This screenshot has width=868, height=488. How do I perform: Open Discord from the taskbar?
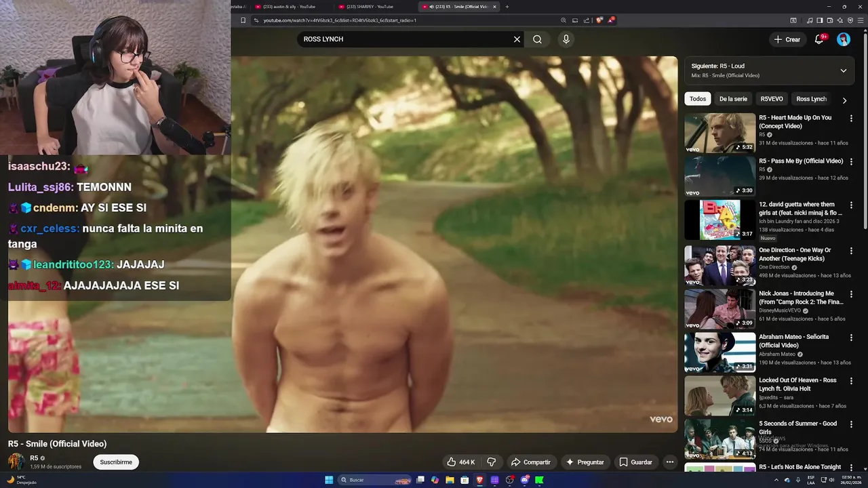[x=524, y=480]
